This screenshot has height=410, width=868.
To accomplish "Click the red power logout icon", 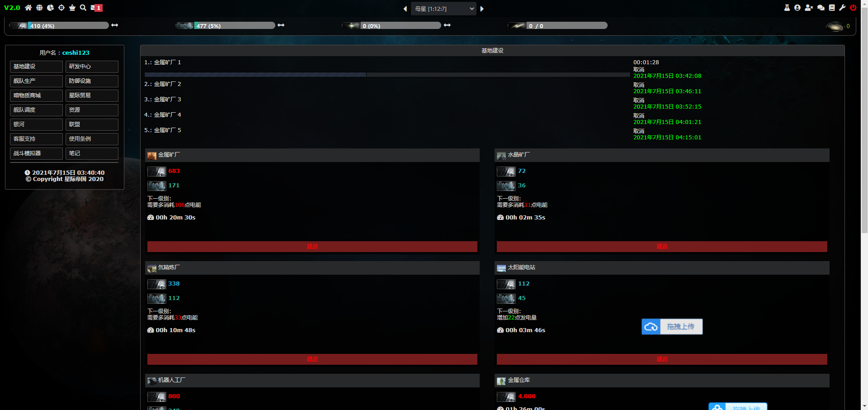I will coord(853,8).
